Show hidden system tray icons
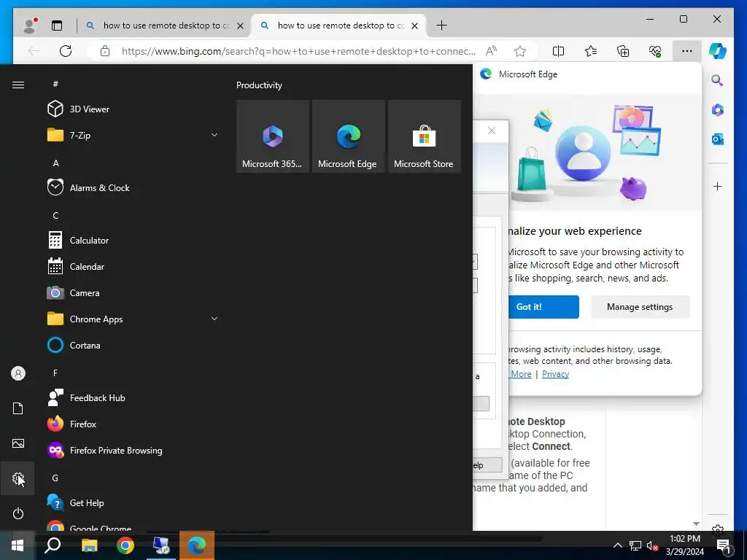747x560 pixels. (617, 545)
